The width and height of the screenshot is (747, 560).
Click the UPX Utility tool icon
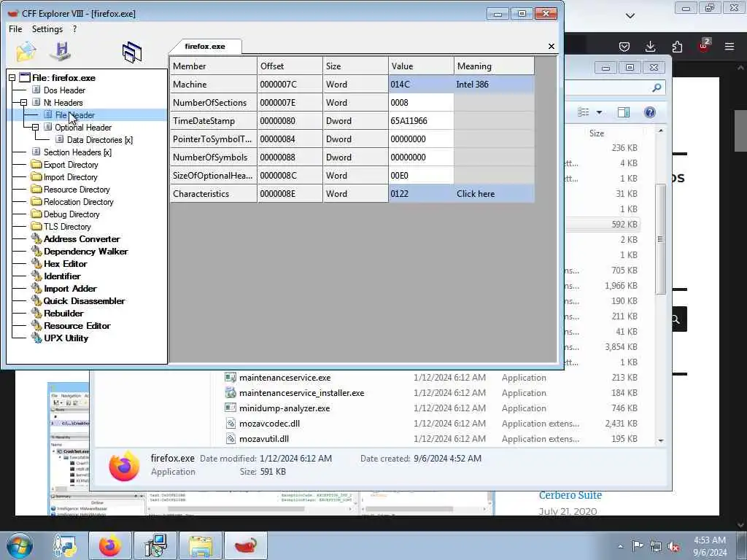(36, 338)
